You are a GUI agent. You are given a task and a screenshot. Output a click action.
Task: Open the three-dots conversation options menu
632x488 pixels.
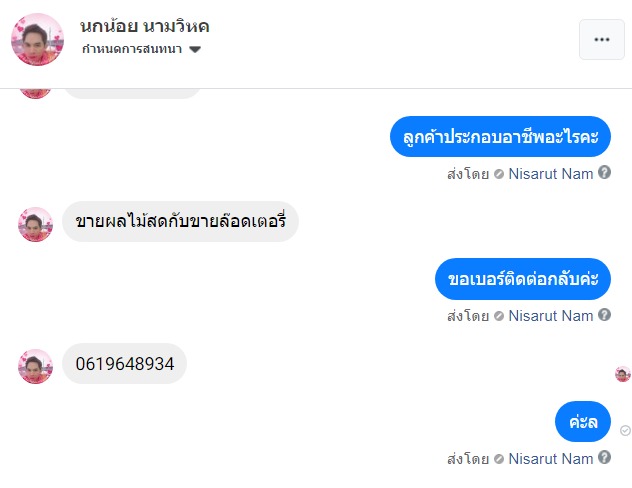601,40
